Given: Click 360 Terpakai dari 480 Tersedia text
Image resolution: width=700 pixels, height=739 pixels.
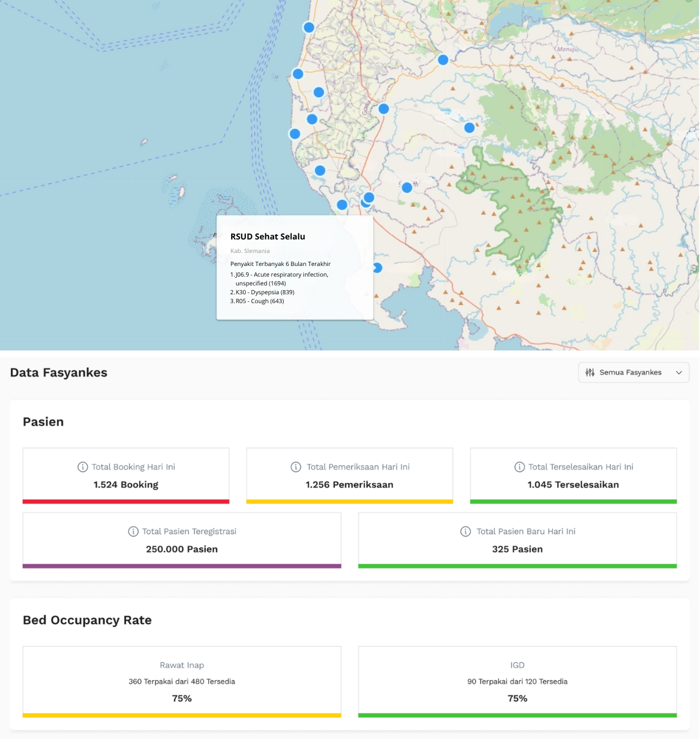Looking at the screenshot, I should pos(182,682).
